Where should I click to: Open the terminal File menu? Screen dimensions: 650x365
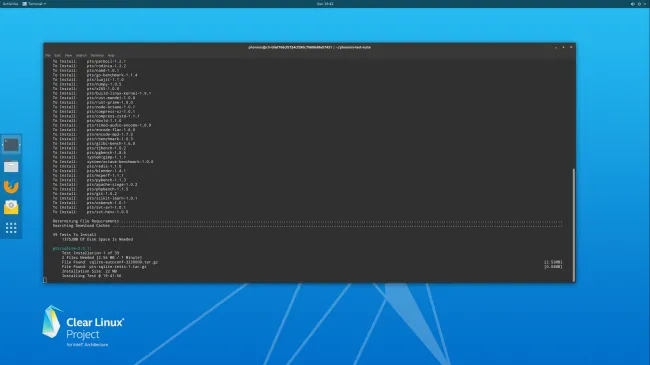pyautogui.click(x=48, y=55)
